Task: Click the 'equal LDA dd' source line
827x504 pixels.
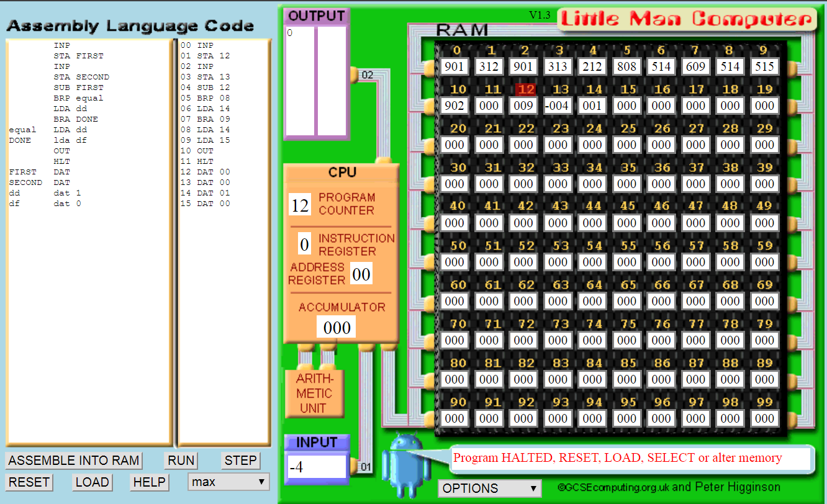Action: (48, 130)
